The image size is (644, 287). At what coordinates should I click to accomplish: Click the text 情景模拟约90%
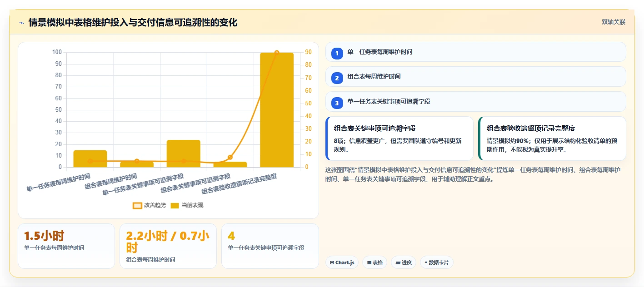(507, 141)
